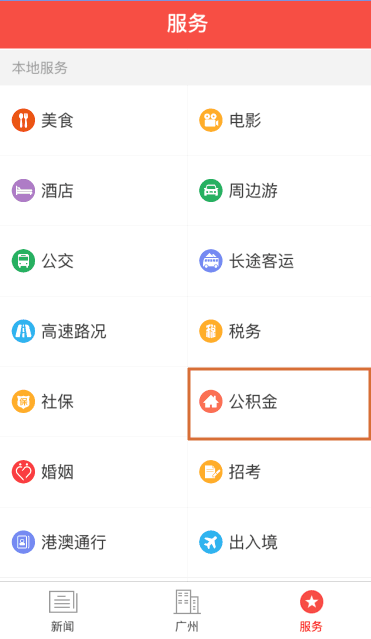Open the 高速路况 text label
Image resolution: width=371 pixels, height=639 pixels.
[x=74, y=331]
